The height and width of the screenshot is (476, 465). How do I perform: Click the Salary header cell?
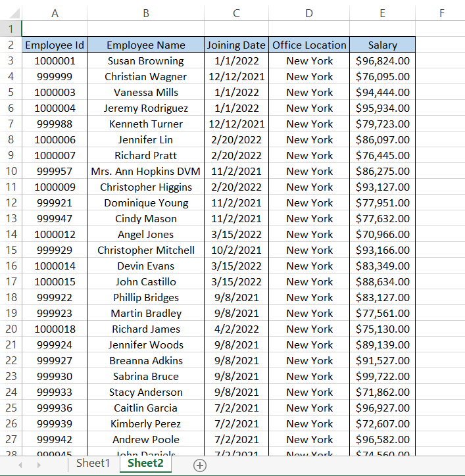pos(382,45)
